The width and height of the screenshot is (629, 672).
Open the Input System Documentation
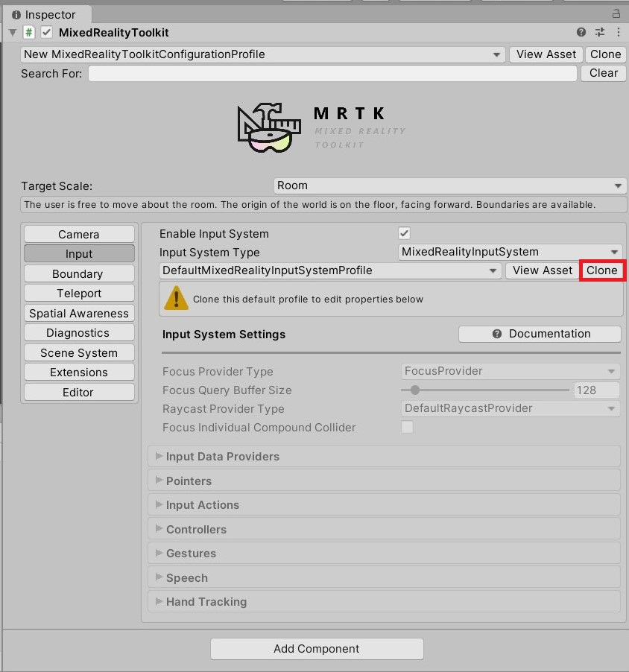(540, 334)
